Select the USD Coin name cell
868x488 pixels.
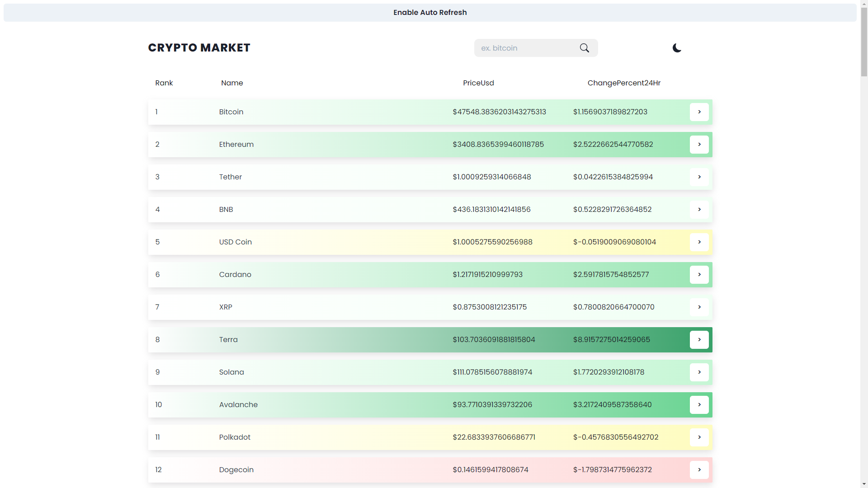coord(236,242)
